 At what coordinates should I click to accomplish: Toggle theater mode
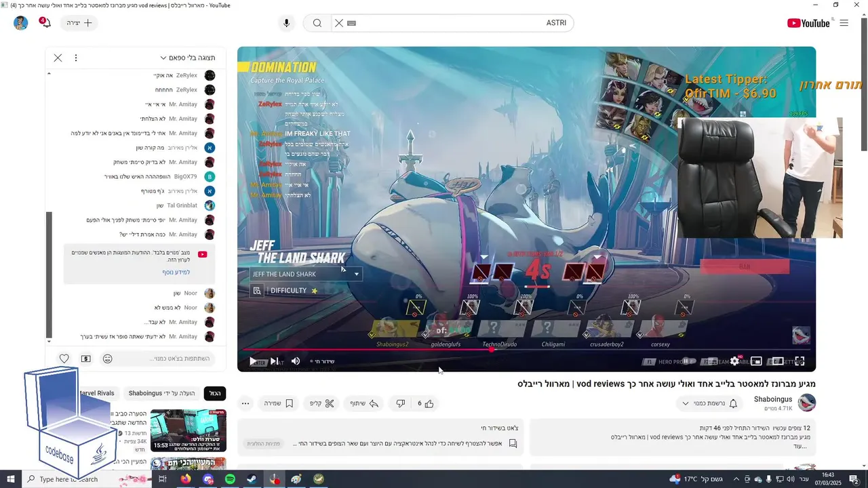(x=778, y=361)
